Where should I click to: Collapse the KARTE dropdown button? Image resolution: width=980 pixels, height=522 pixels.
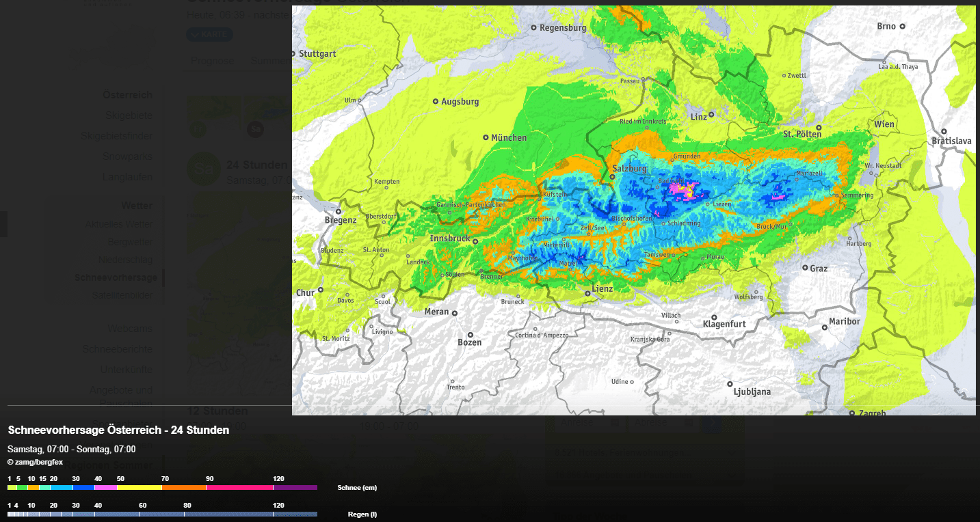click(209, 35)
